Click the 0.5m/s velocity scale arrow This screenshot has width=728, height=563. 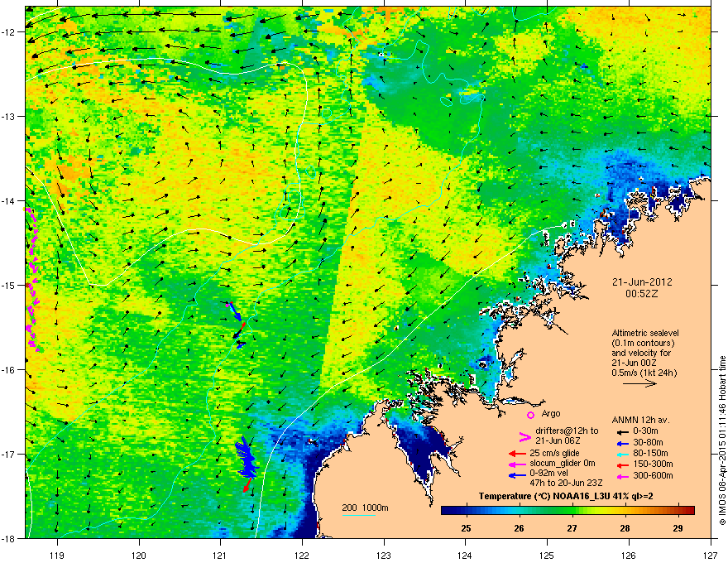pos(639,383)
